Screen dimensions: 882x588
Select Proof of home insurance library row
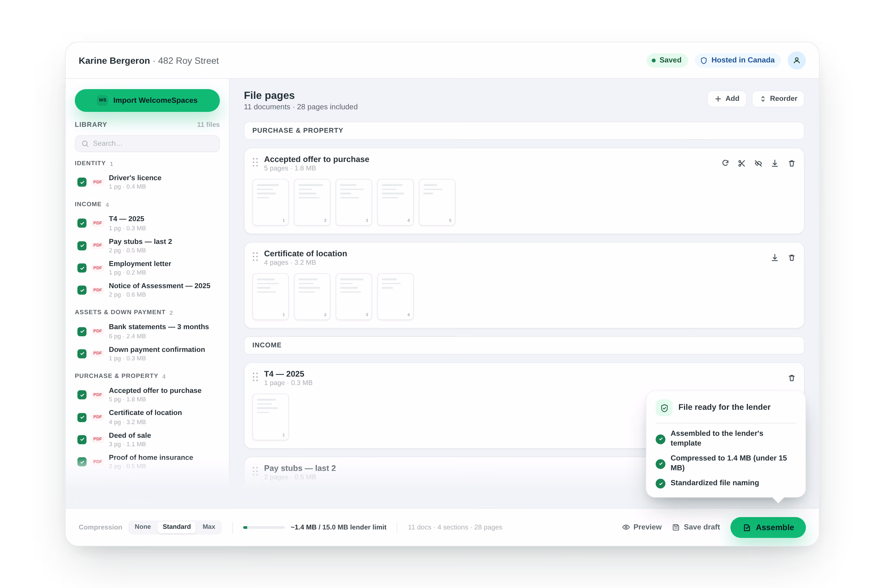147,461
